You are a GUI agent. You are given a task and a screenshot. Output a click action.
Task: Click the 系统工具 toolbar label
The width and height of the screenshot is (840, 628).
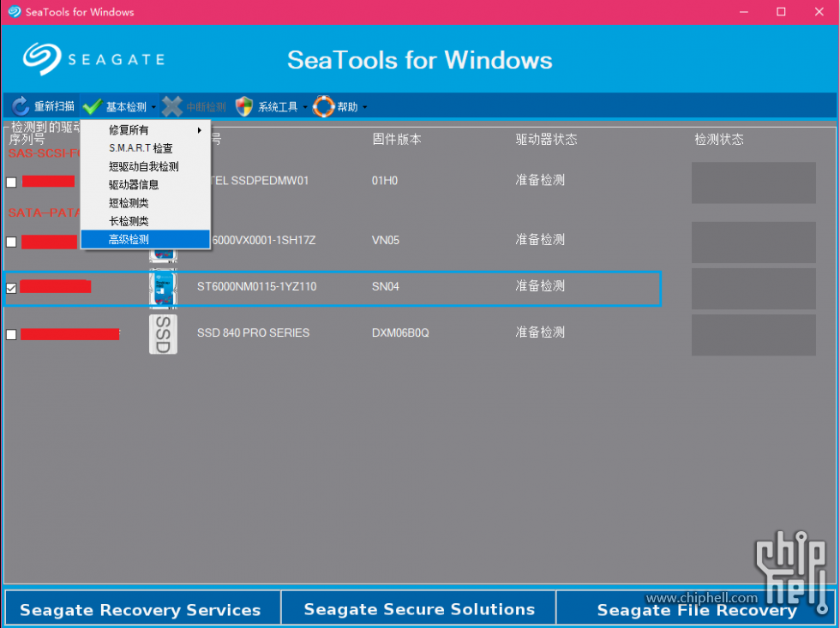(x=278, y=107)
